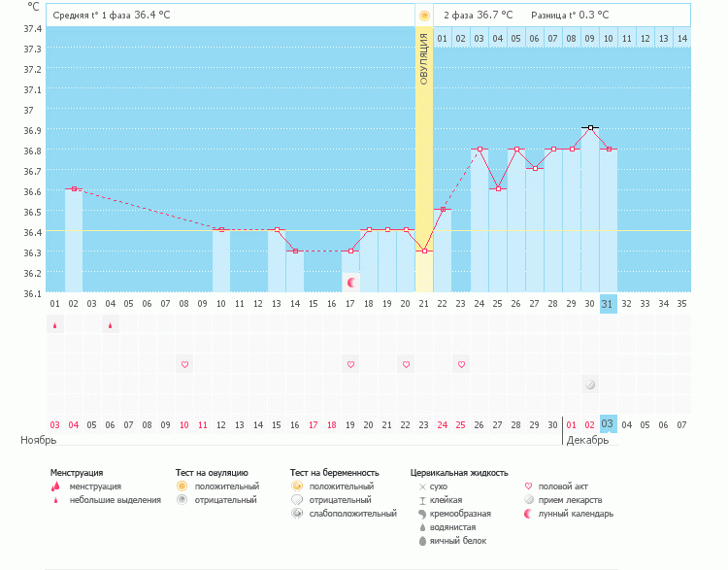Screen dimensions: 728x570
Task: Click the menstruation drop icon on cycle day 01
Action: (54, 325)
